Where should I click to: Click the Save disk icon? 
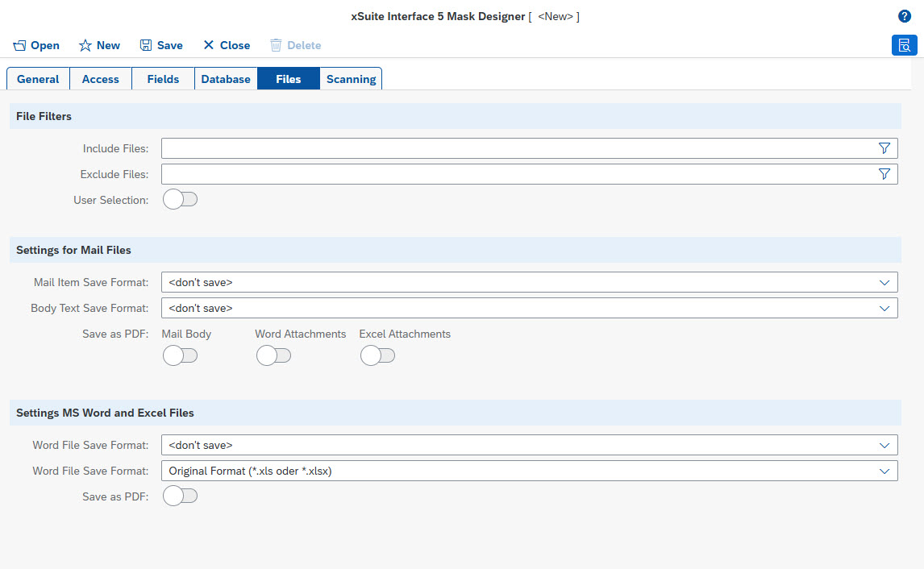click(146, 46)
